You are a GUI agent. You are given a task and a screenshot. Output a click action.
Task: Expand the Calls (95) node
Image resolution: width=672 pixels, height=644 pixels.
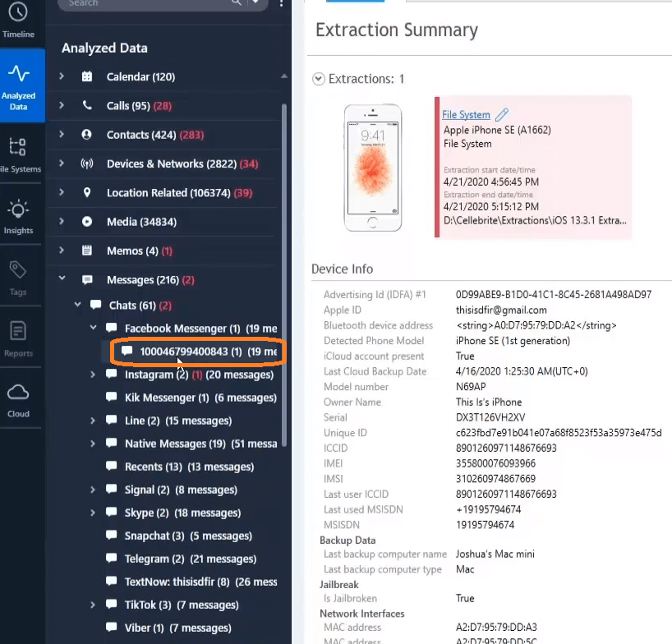[x=62, y=105]
